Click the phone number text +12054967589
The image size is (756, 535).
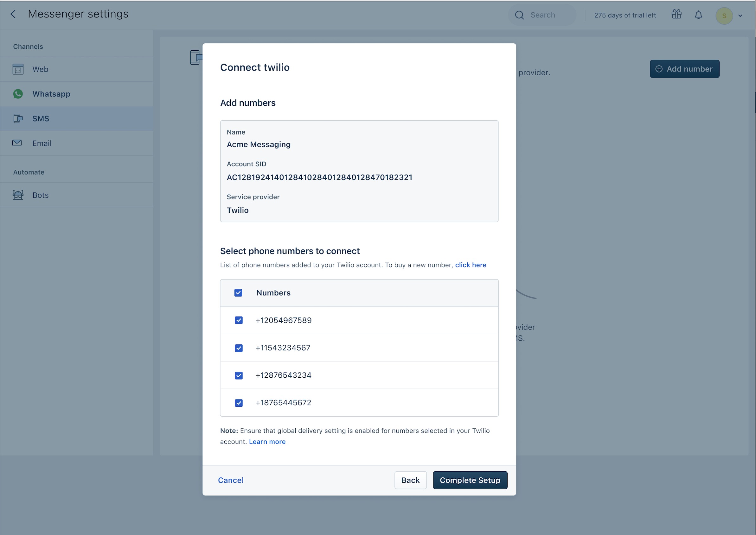(283, 320)
